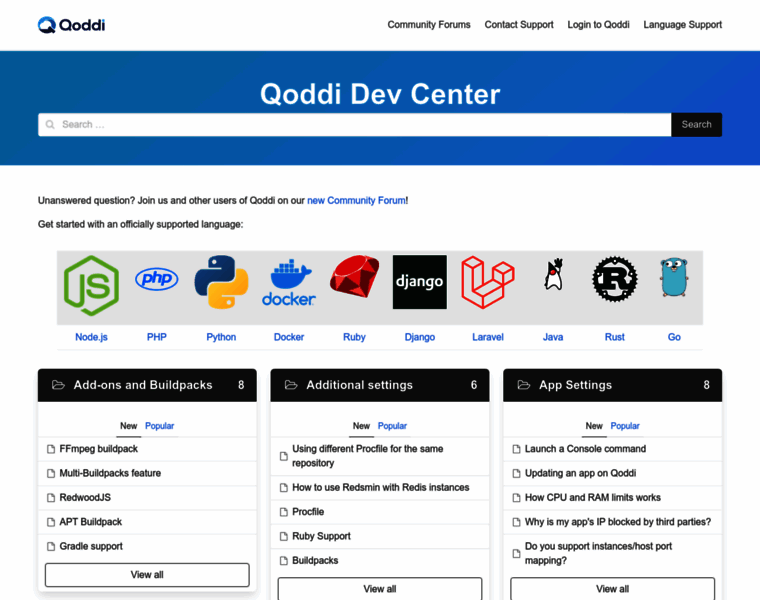The height and width of the screenshot is (600, 760).
Task: Open How CPU and RAM limits works
Action: [x=592, y=498]
